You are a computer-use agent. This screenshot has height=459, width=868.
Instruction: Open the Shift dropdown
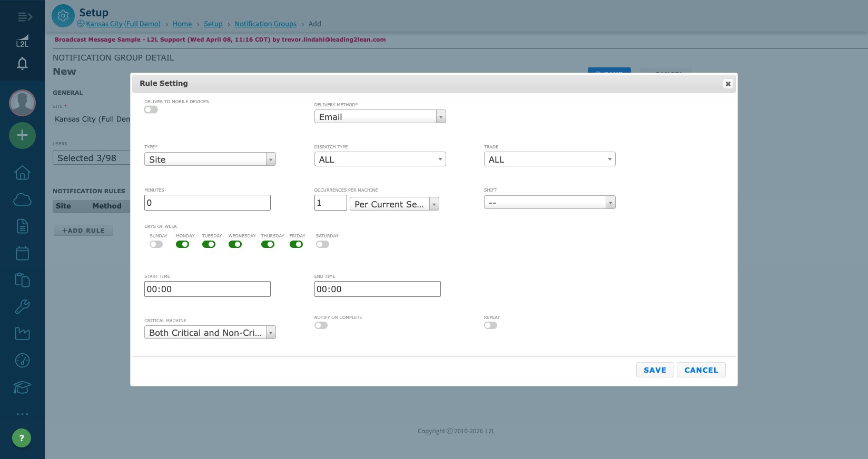click(x=550, y=202)
